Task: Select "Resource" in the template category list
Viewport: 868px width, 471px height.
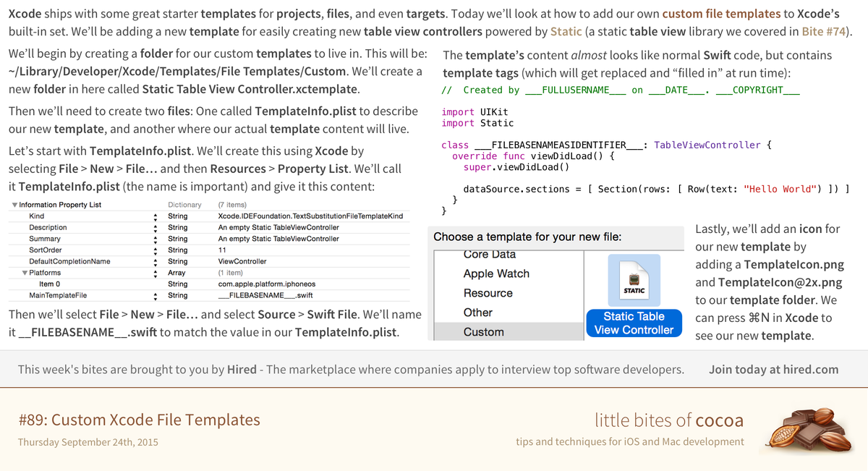Action: (488, 293)
